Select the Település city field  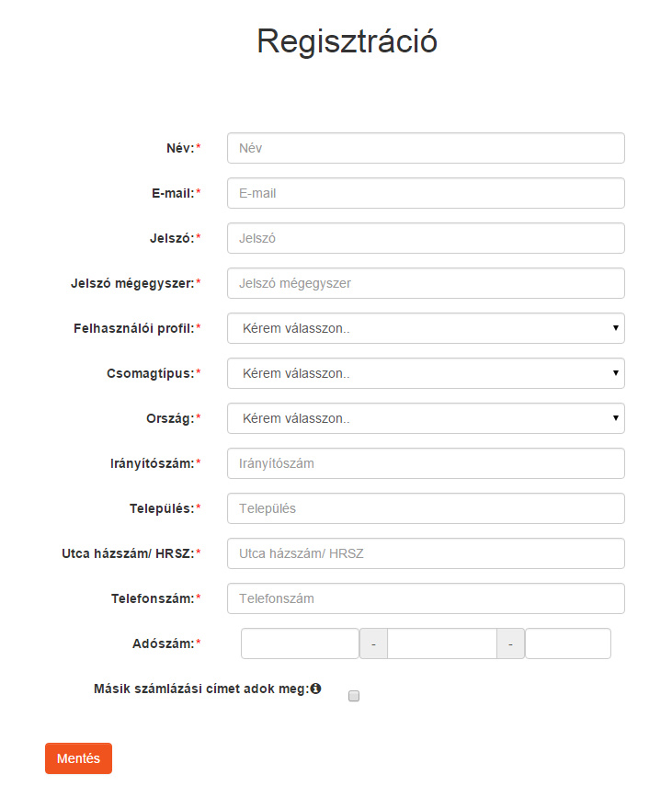click(x=426, y=508)
